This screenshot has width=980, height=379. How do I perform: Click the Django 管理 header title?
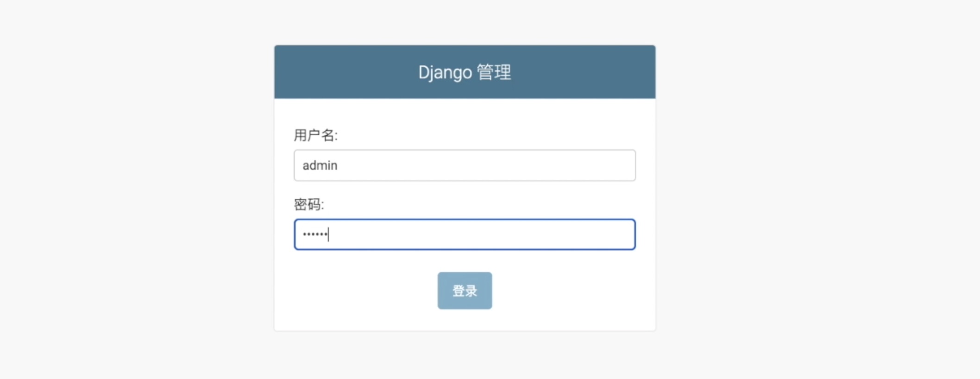(x=465, y=72)
